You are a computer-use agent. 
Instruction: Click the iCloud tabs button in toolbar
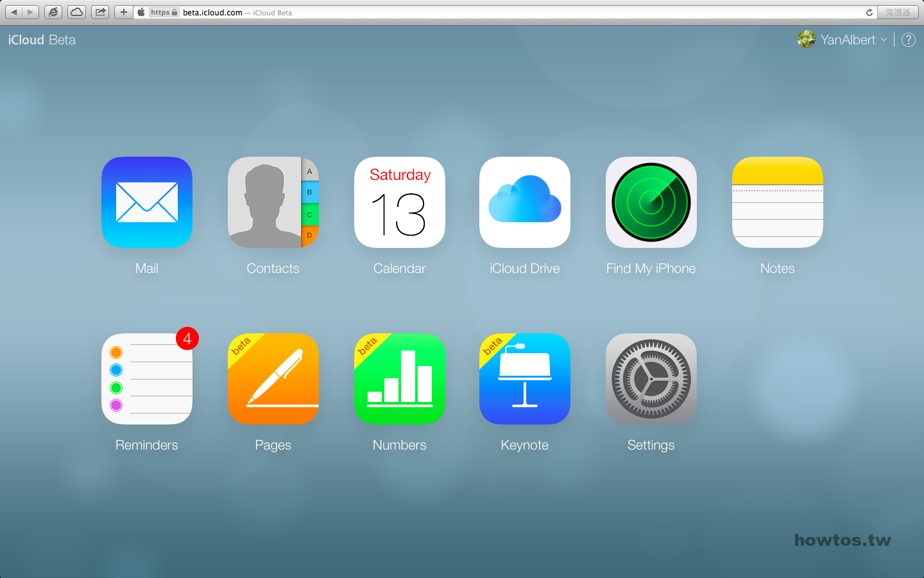(x=77, y=12)
